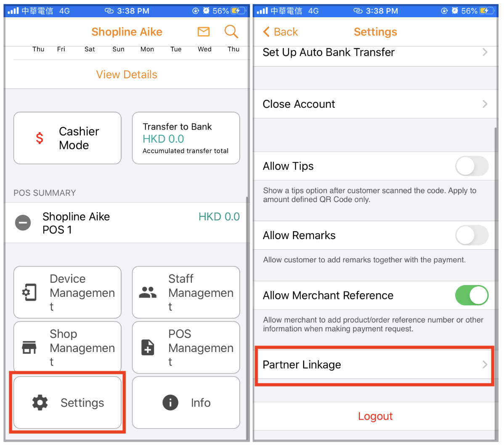The height and width of the screenshot is (448, 504).
Task: Tap the left screen 3:38 PM clock
Action: (133, 11)
